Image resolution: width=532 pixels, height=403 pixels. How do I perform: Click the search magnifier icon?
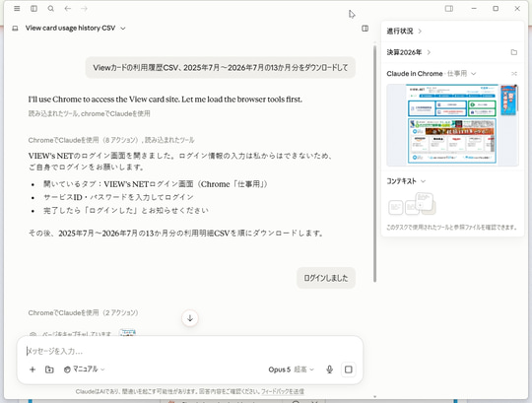[51, 9]
